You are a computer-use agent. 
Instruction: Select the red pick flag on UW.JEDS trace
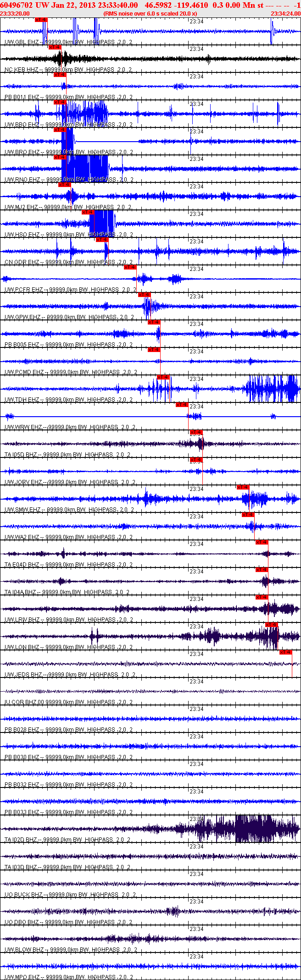coord(285,652)
